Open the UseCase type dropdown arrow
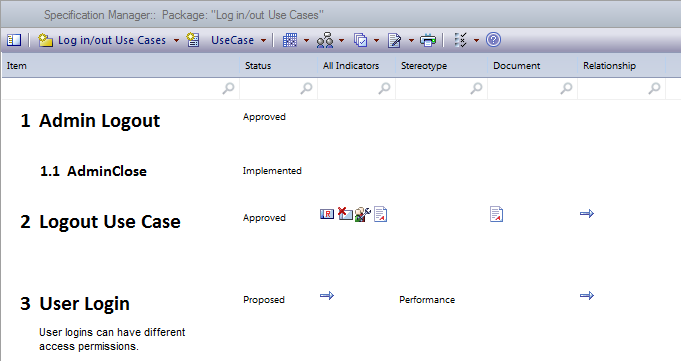Viewport: 681px width, 361px height. tap(263, 40)
